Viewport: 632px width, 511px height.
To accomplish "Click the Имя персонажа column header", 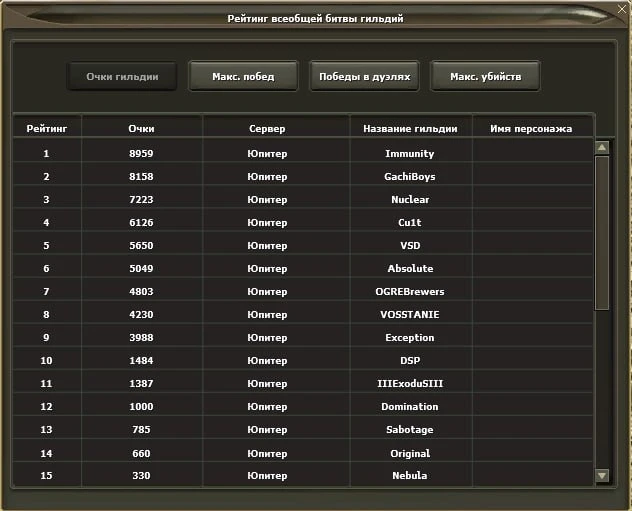I will 531,129.
